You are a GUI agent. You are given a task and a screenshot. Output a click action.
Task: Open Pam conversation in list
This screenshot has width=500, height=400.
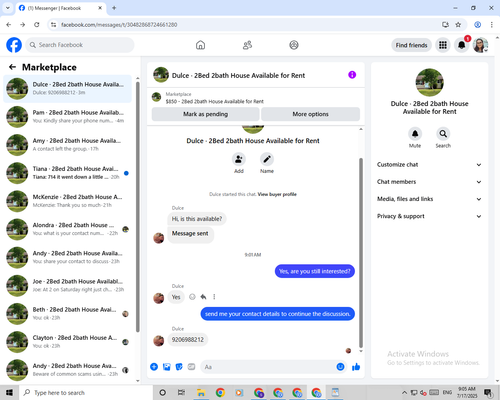pyautogui.click(x=68, y=117)
